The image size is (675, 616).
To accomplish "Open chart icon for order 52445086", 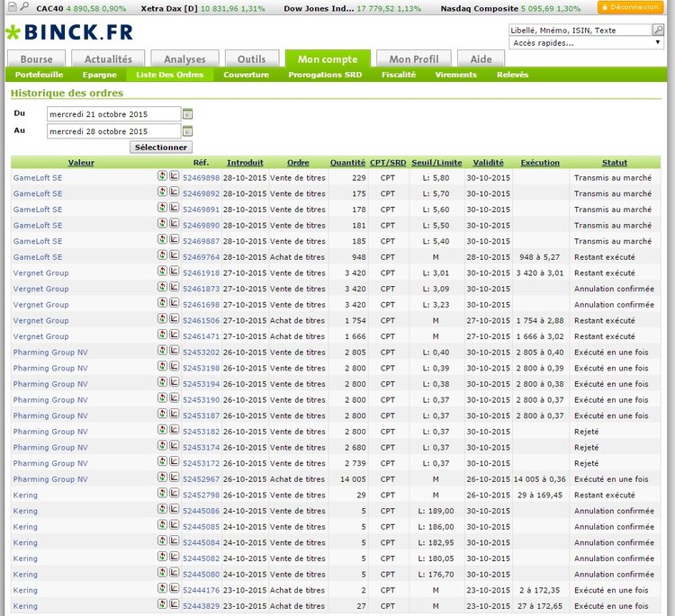I will 175,511.
